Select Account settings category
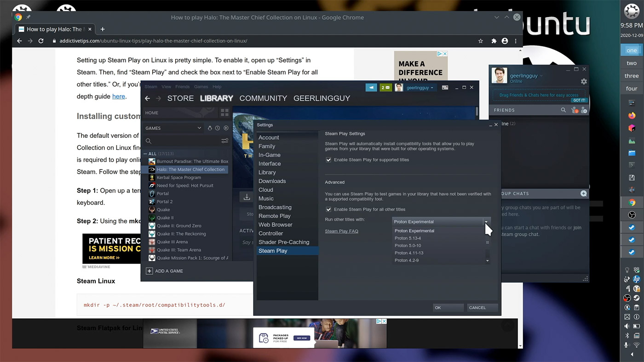Image resolution: width=644 pixels, height=362 pixels. click(x=269, y=137)
